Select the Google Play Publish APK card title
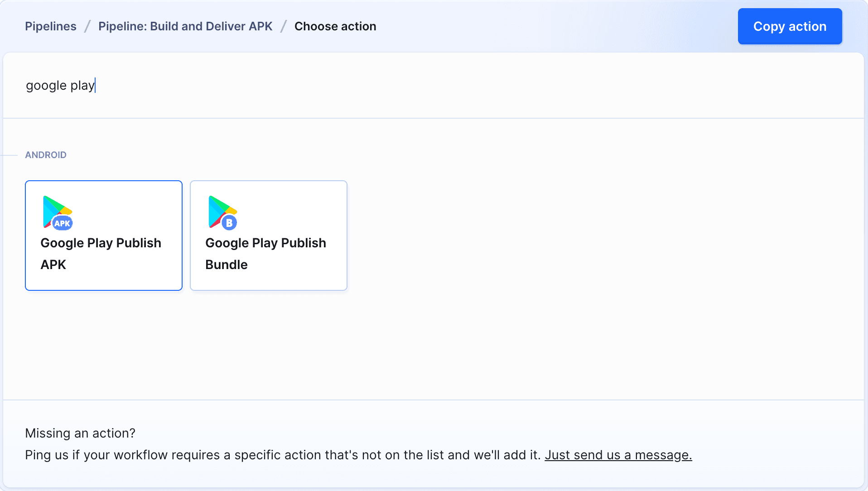868x491 pixels. tap(101, 254)
